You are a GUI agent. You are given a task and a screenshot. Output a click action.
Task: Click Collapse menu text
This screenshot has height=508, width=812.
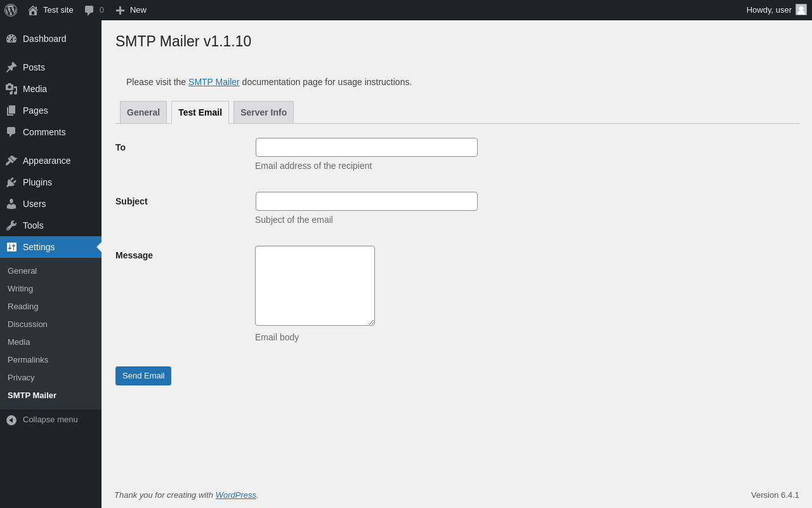[50, 420]
